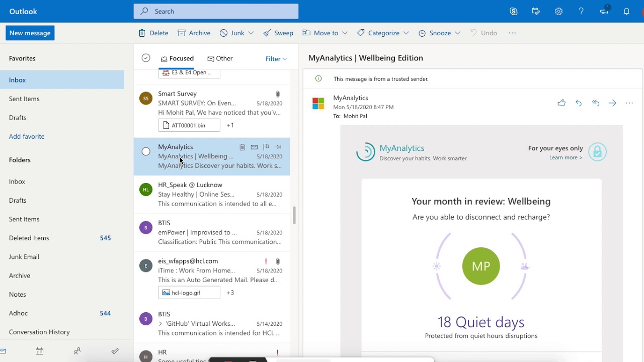Expand the BTIS GitHub conversation thread
Screen dimensions: 644x362
[x=160, y=324]
